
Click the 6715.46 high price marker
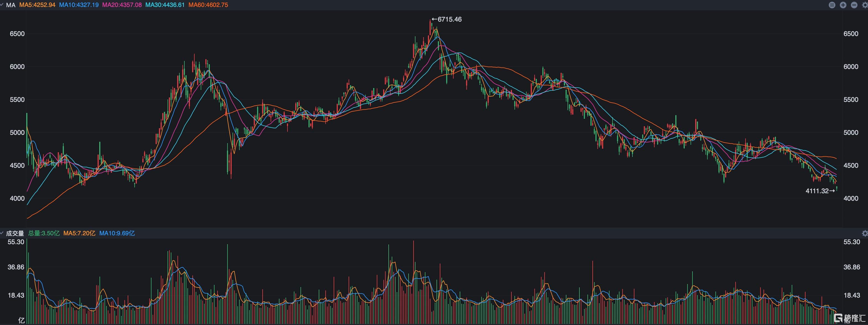tap(447, 19)
